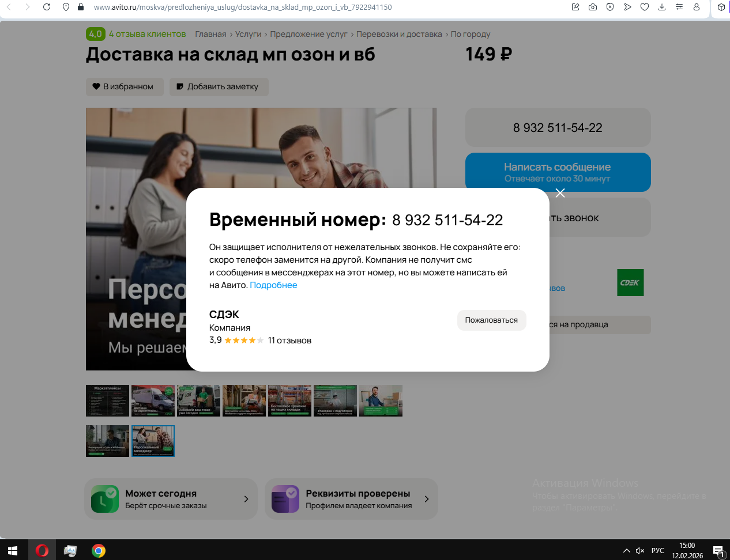Open the clock showing 15:00 12.02.2026
Image resolution: width=730 pixels, height=560 pixels.
687,551
